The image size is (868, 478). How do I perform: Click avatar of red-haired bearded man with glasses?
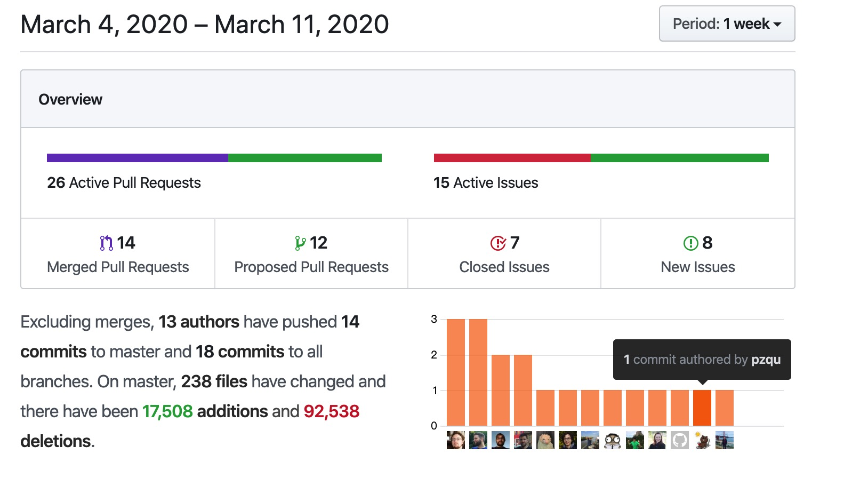(x=456, y=440)
